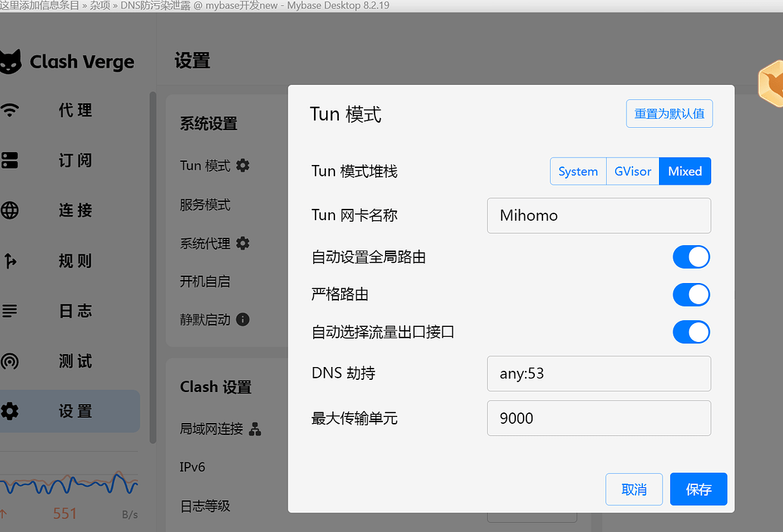This screenshot has width=783, height=532.
Task: Click the gear icon beside 设置 in sidebar
Action: [x=10, y=411]
